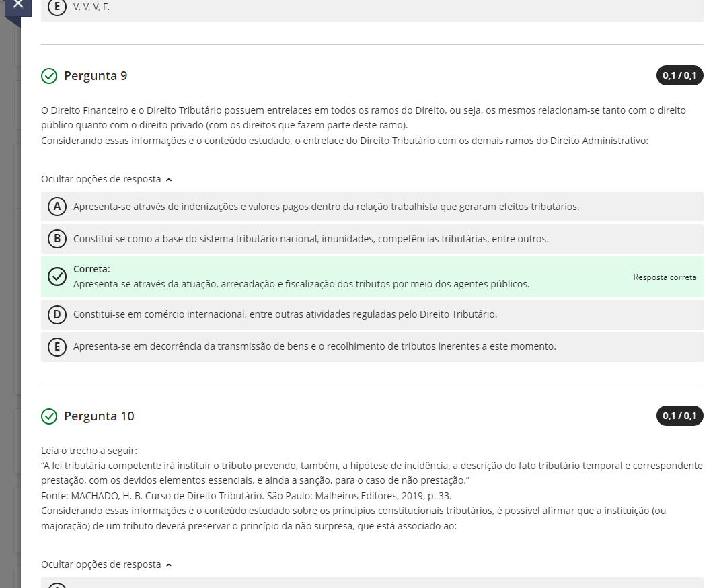The width and height of the screenshot is (715, 588).
Task: Select option A circle about relação trabalhista
Action: pos(57,207)
